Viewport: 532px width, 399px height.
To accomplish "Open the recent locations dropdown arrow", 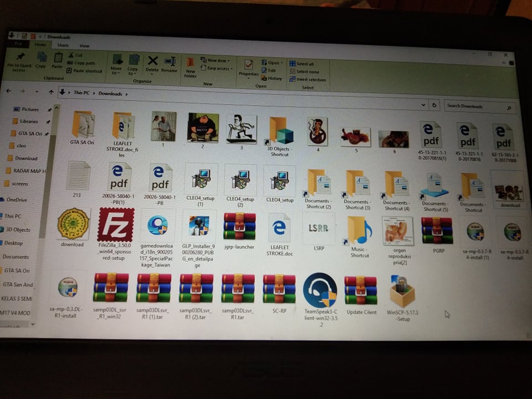I will point(37,91).
